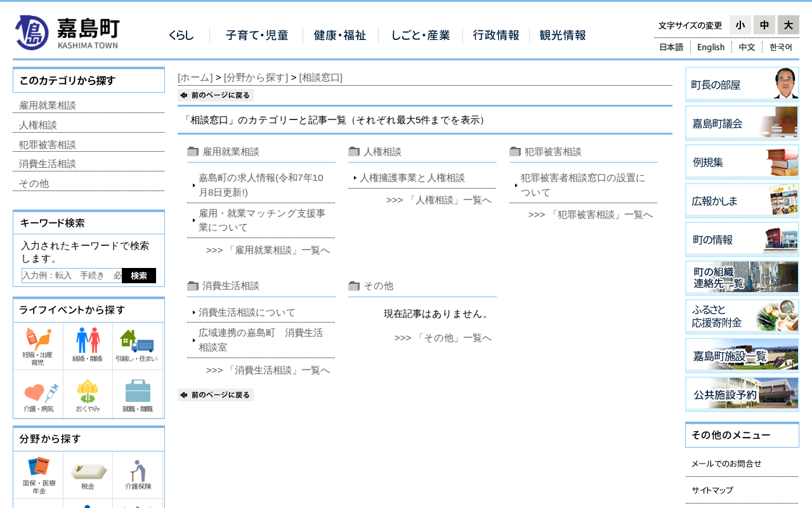Click the 前のページに戻る button above the category heading
Screen dimensions: 812x508
tap(216, 95)
